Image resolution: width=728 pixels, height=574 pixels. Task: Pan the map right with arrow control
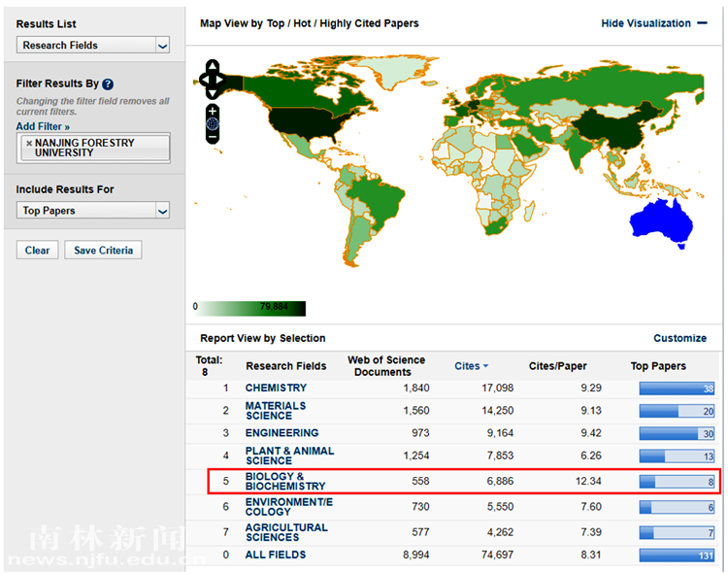pos(223,80)
